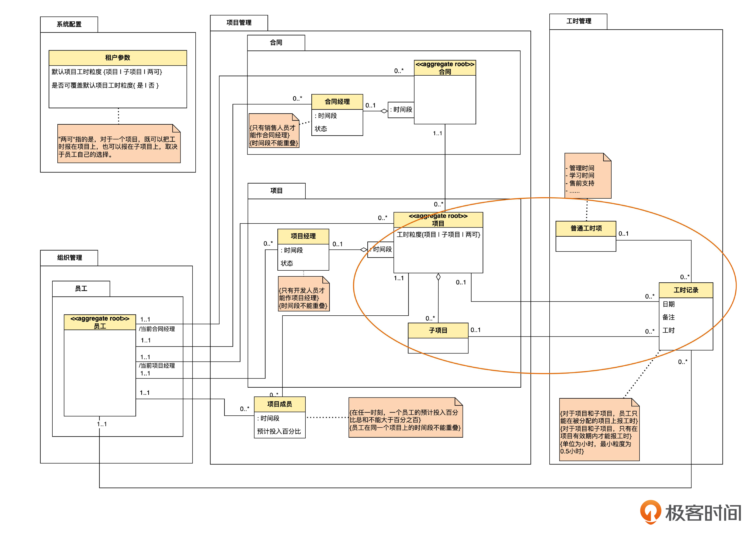Screen dimensions: 756x536
Task: Click the 项目管理 package tab
Action: (239, 23)
